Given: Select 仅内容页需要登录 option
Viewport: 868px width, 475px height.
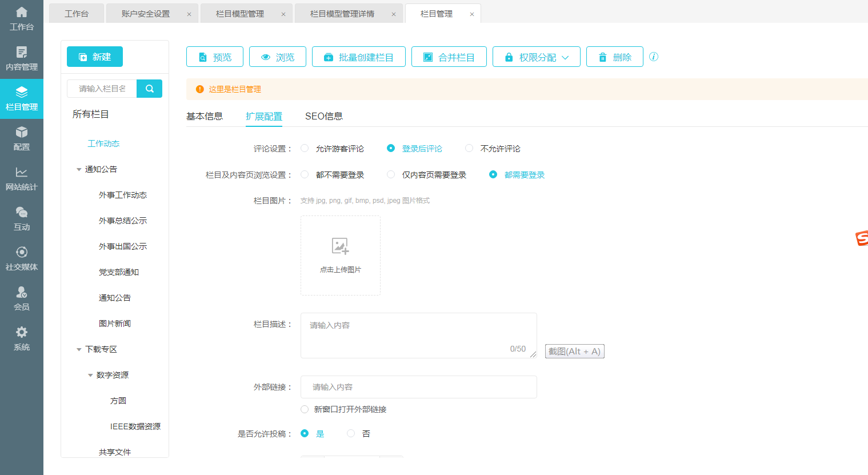Looking at the screenshot, I should (391, 174).
